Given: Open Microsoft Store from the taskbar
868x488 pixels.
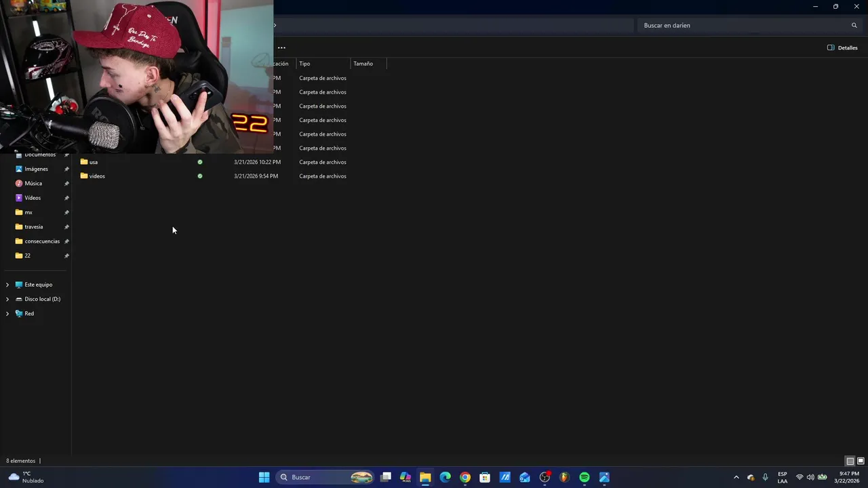Looking at the screenshot, I should coord(485,477).
